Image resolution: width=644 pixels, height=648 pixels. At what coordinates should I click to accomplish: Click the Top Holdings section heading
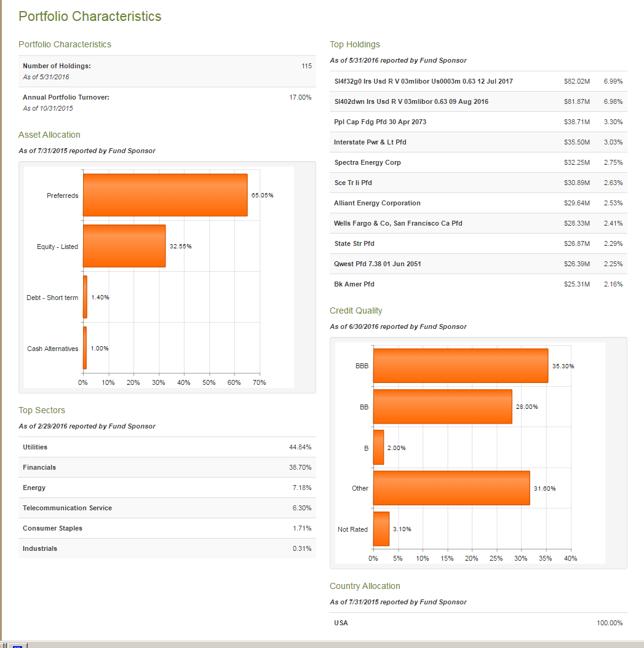(355, 44)
